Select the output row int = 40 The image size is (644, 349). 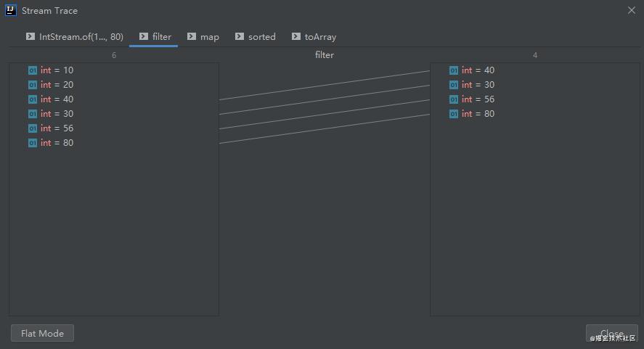[x=535, y=70]
